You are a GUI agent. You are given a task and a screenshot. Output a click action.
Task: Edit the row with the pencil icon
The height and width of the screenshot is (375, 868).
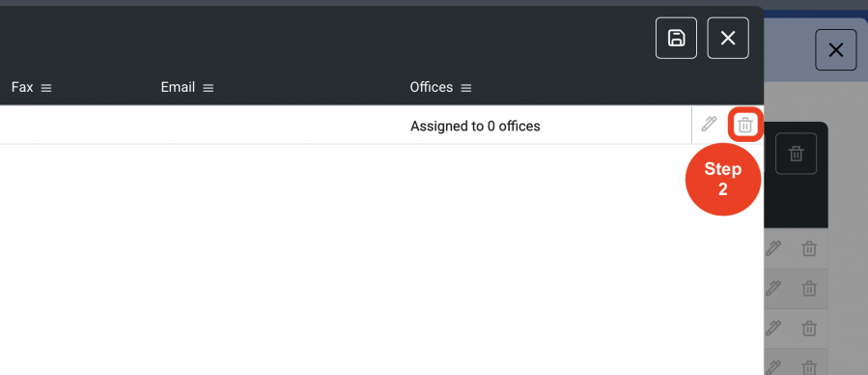tap(709, 124)
